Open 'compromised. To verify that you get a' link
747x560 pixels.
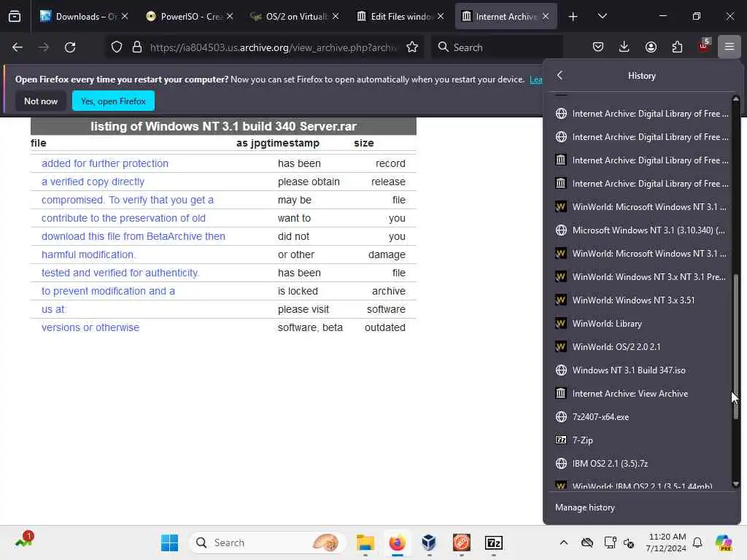tap(128, 200)
